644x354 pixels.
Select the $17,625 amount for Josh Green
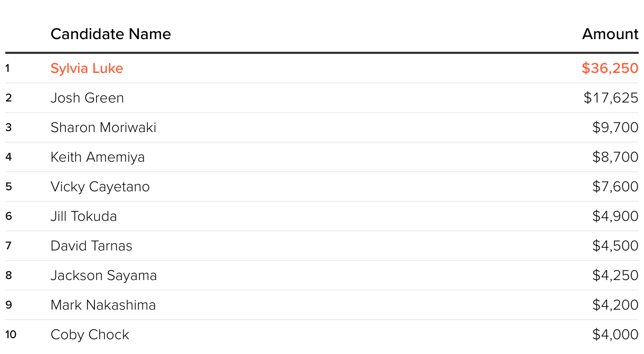click(x=611, y=98)
